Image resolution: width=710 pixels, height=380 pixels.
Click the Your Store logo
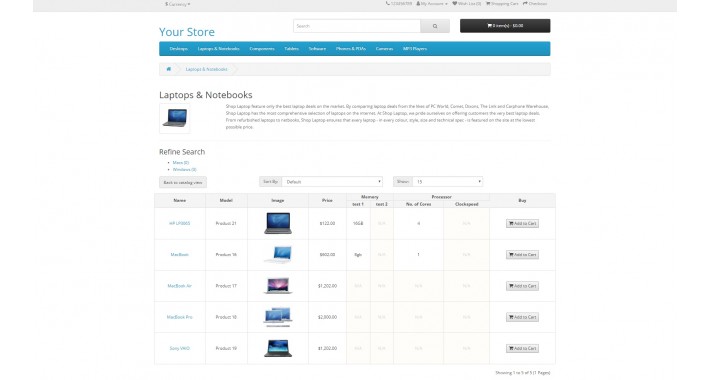click(x=187, y=32)
